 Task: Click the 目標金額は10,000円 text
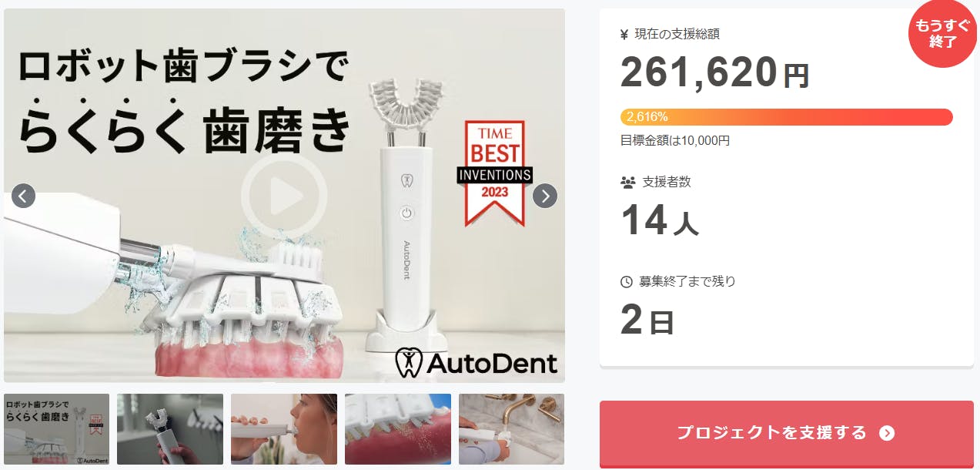675,140
